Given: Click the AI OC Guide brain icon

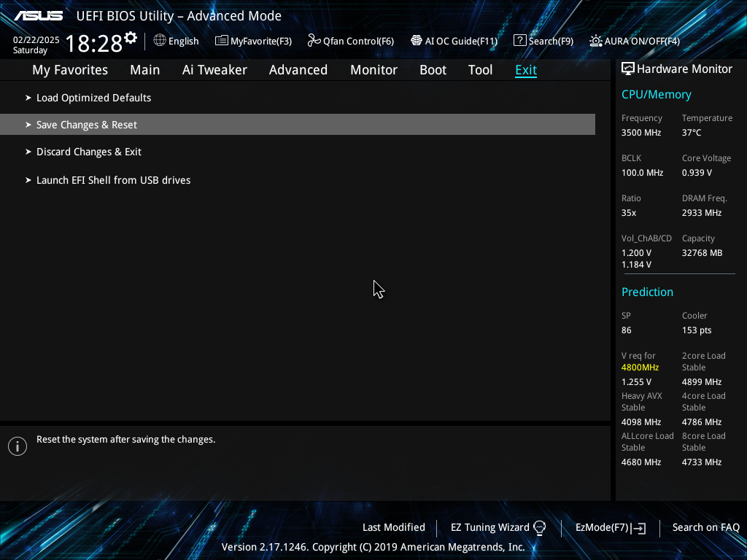Looking at the screenshot, I should click(x=417, y=41).
